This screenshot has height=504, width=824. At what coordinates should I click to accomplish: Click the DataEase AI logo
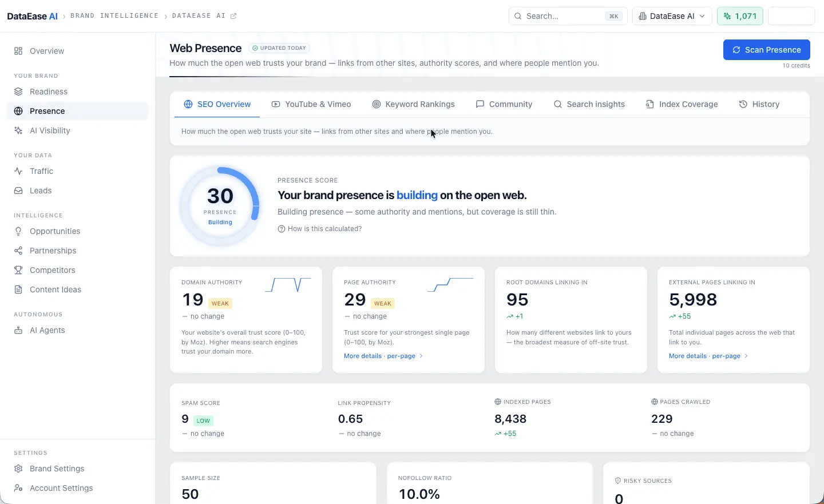pos(32,16)
